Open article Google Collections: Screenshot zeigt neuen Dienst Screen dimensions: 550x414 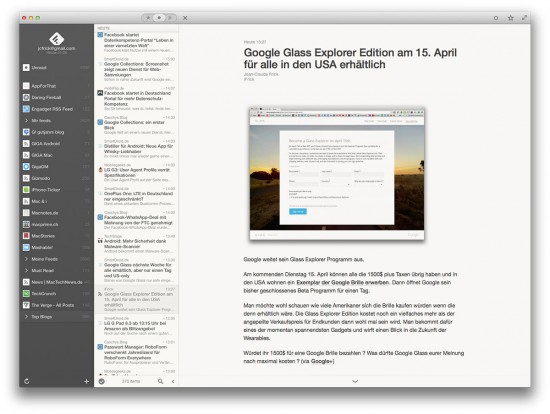pos(136,69)
